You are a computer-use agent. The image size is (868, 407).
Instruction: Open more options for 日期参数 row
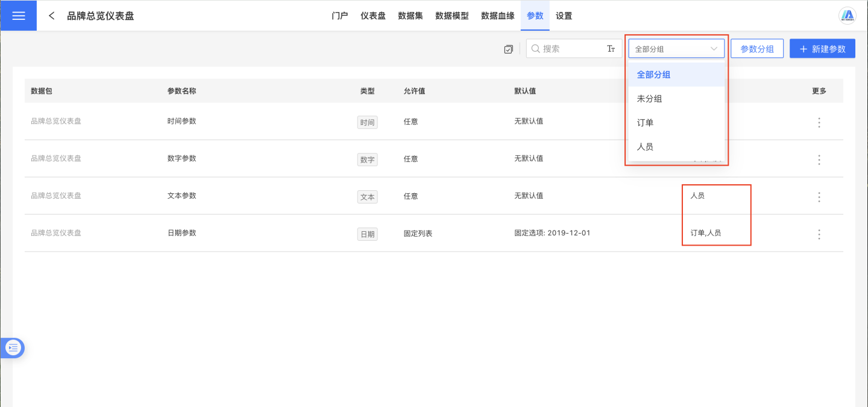point(819,234)
